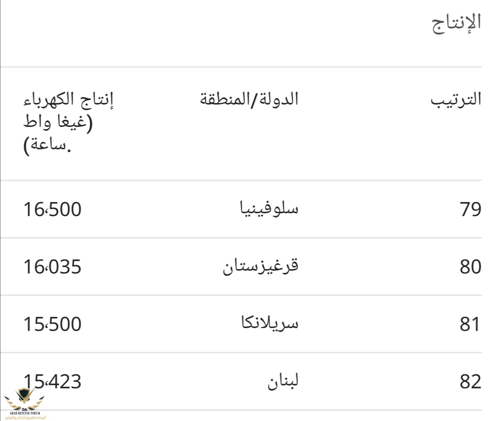Click rank number 81 cell
Screen dimensions: 504x421
[469, 324]
